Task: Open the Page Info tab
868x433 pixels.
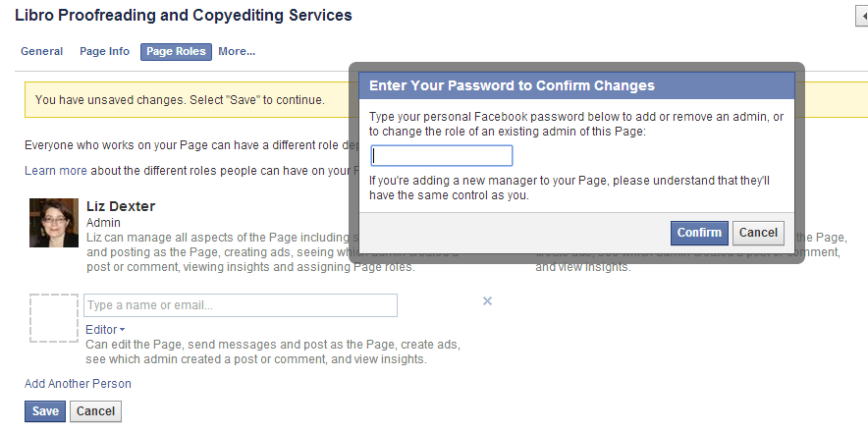Action: pos(104,51)
